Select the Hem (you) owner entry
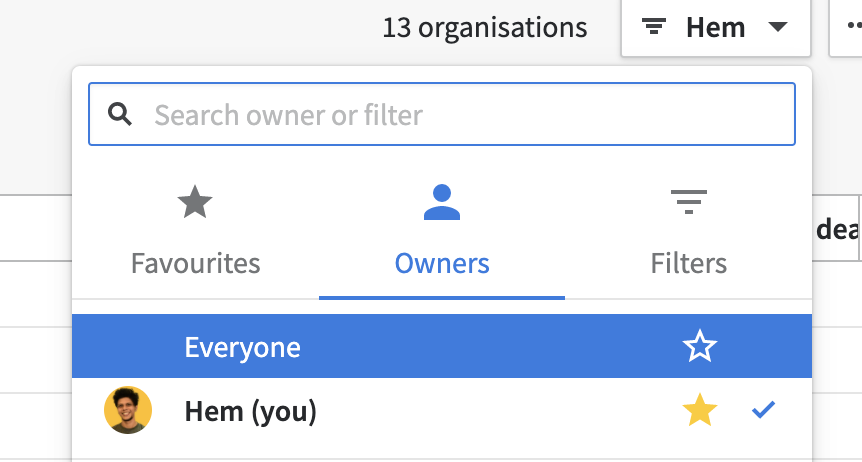The width and height of the screenshot is (862, 462). click(441, 410)
